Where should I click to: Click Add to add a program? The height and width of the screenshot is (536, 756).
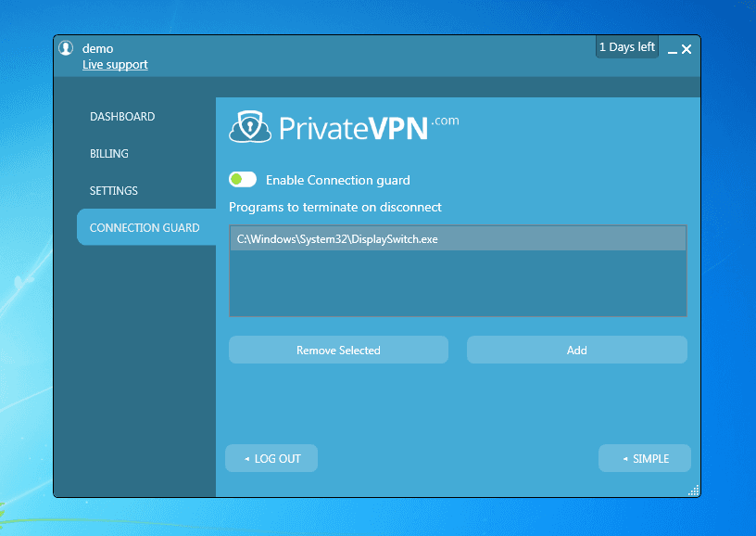click(x=576, y=351)
